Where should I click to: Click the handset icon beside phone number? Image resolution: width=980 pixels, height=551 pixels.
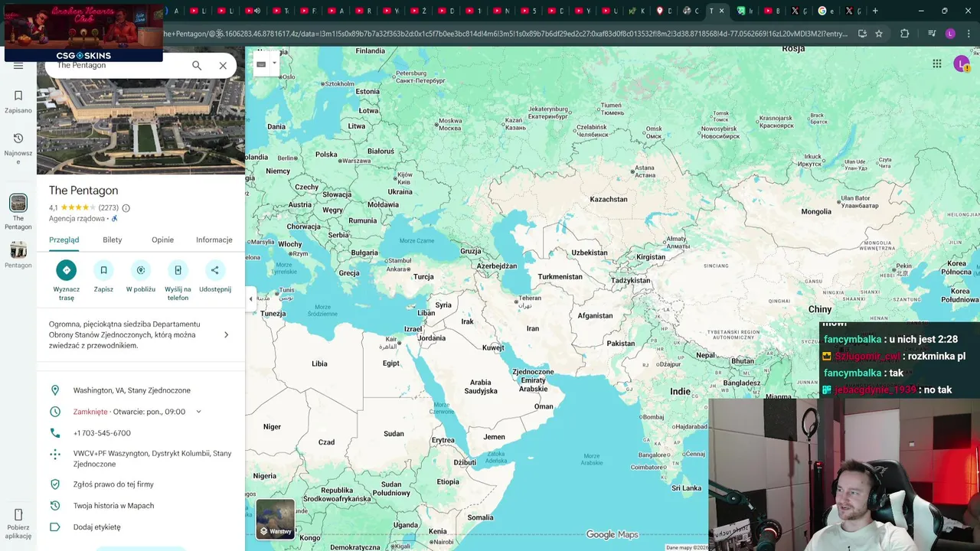[55, 433]
